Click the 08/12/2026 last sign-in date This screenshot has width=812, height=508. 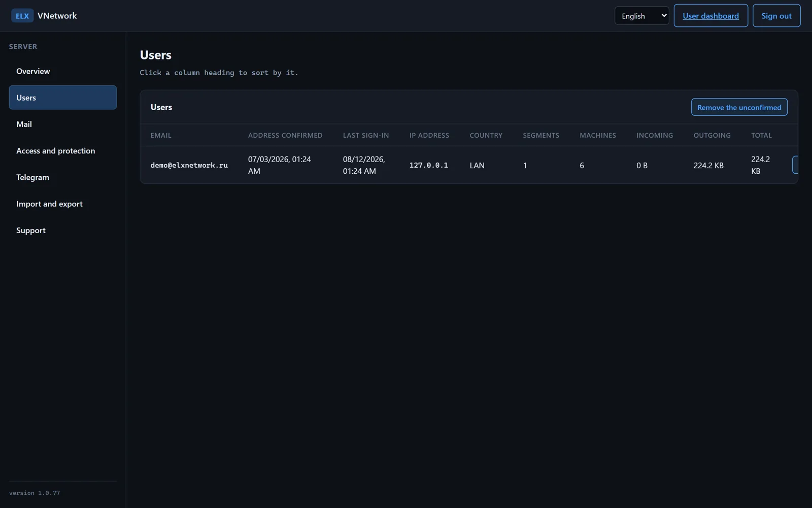[364, 165]
